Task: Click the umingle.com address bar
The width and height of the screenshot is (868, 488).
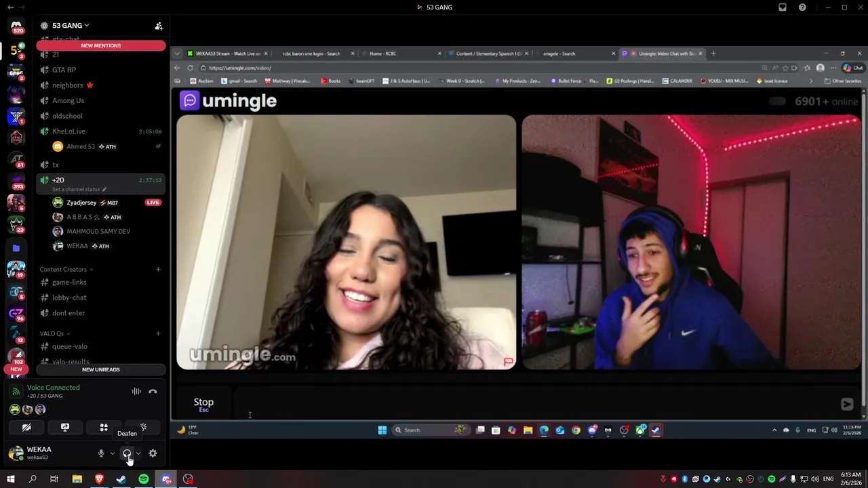Action: pos(475,68)
